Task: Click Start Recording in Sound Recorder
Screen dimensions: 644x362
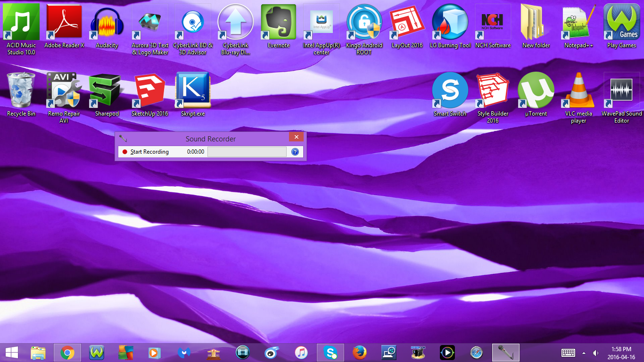Action: [x=145, y=152]
